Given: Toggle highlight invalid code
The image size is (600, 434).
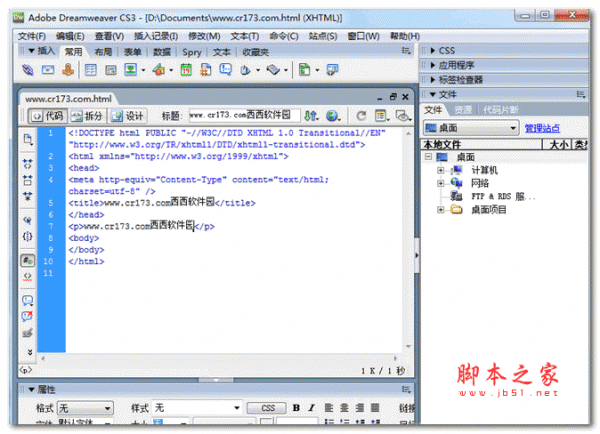Looking at the screenshot, I should pos(28,276).
